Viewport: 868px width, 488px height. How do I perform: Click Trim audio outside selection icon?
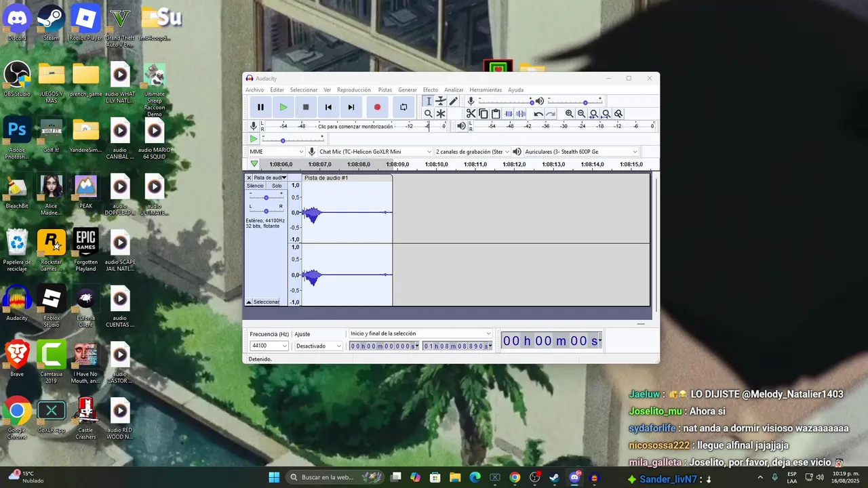(x=509, y=114)
